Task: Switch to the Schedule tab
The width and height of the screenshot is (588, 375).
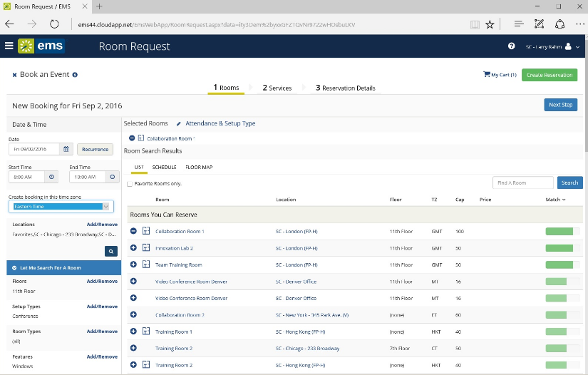Action: pyautogui.click(x=164, y=168)
